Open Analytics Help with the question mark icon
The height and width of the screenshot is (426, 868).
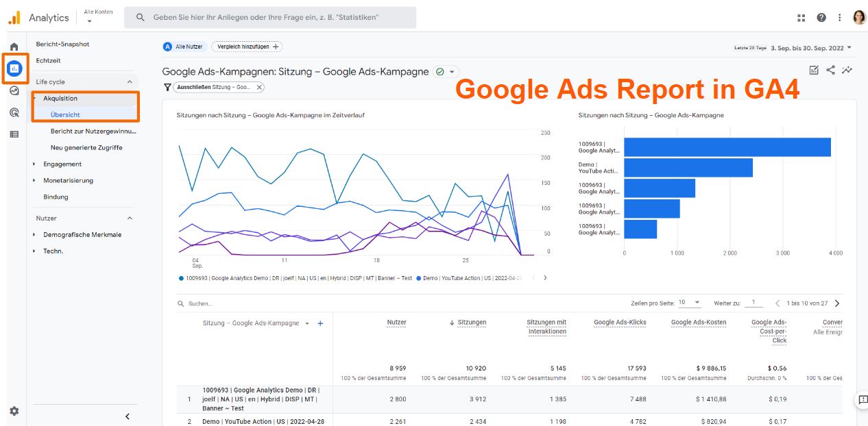pyautogui.click(x=821, y=17)
